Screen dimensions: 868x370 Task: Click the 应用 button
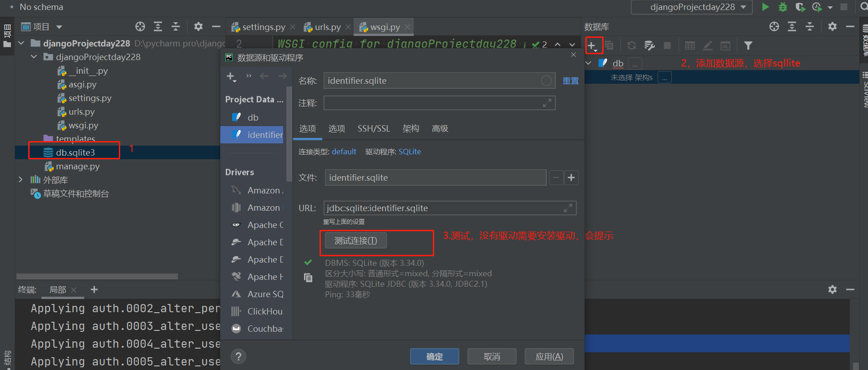pyautogui.click(x=549, y=356)
